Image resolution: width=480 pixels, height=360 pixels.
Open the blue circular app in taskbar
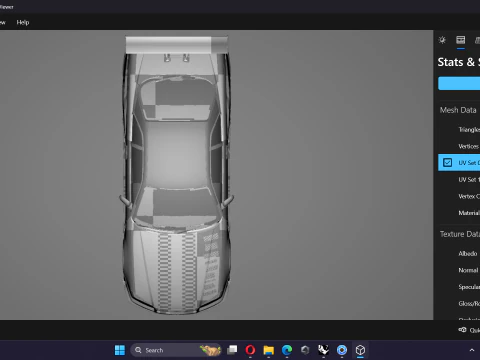point(342,350)
